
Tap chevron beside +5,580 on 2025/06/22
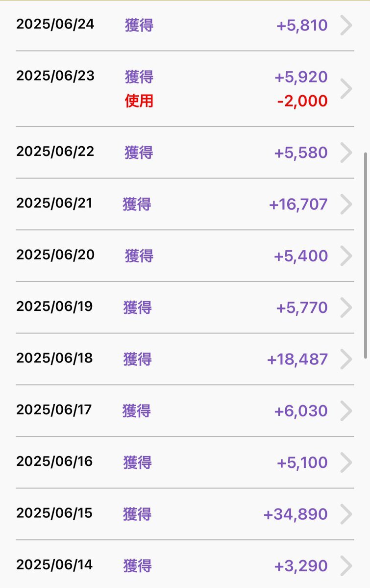(x=346, y=153)
